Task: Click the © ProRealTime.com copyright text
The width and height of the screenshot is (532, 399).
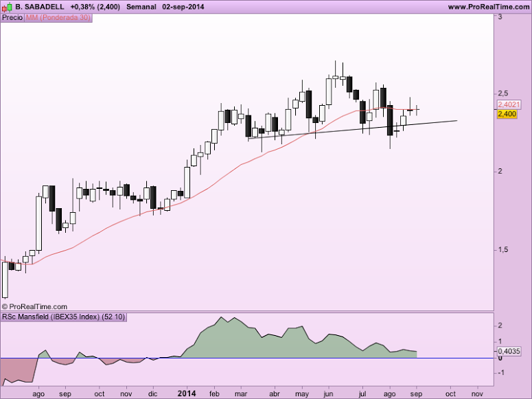Action: pyautogui.click(x=34, y=307)
